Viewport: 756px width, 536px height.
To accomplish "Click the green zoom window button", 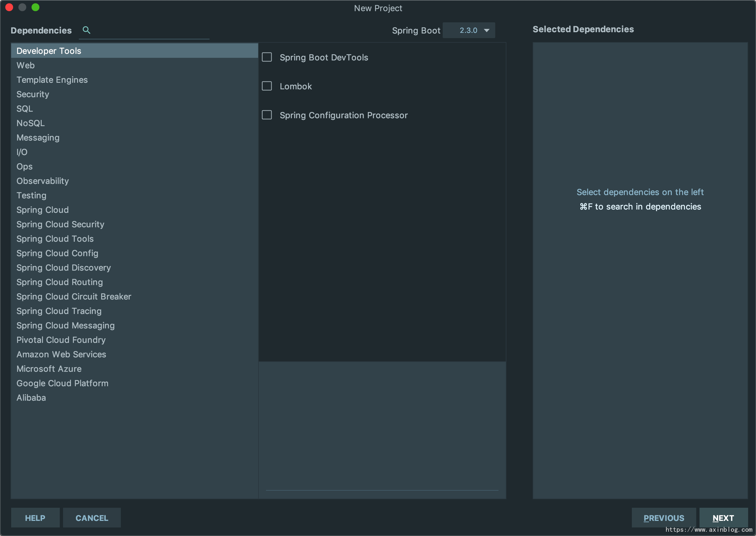I will point(36,7).
